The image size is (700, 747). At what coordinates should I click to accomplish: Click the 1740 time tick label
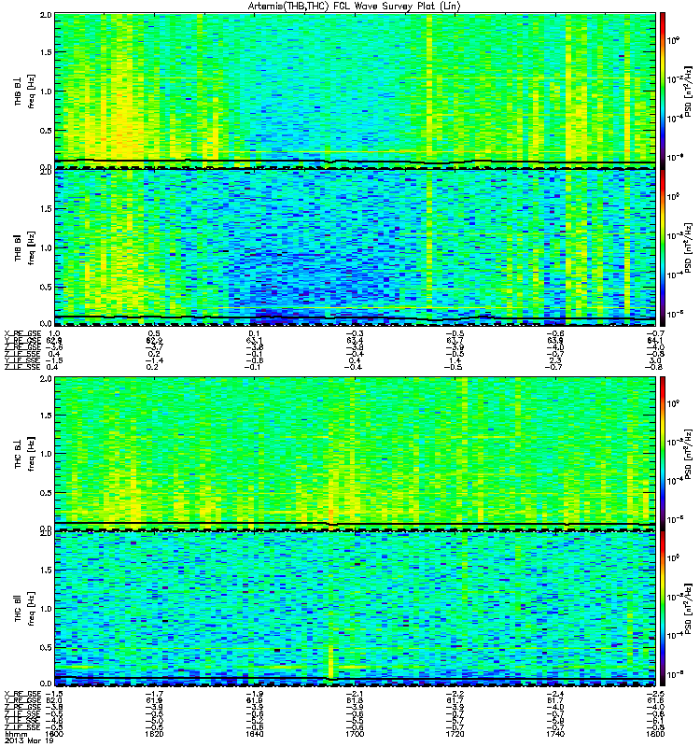pos(555,734)
